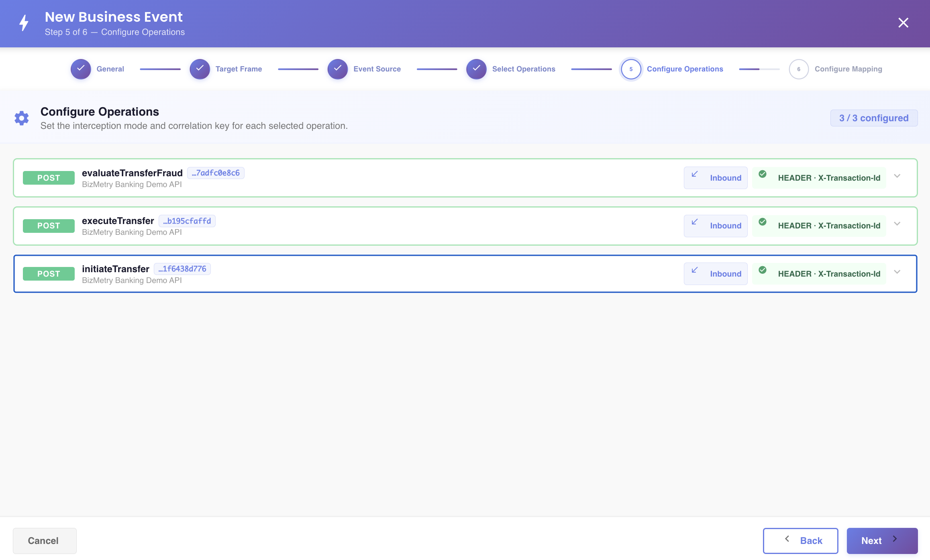Click the initiateTransfer operation name
Screen dimensions: 930x560
coord(115,269)
